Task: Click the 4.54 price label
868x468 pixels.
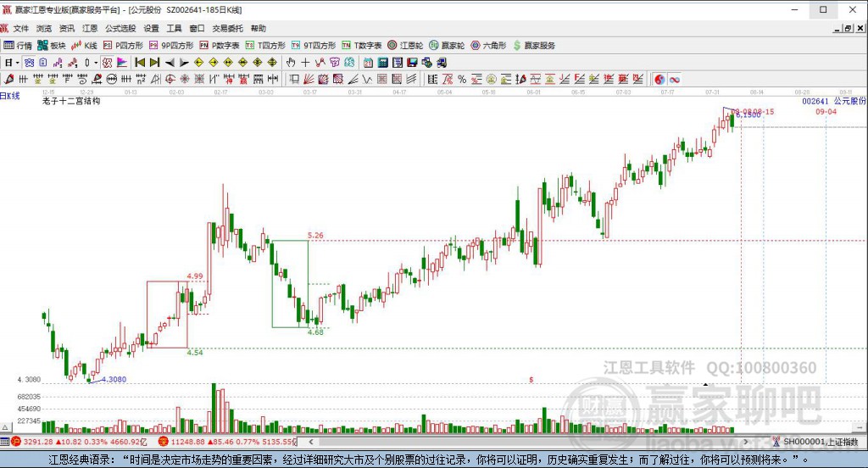Action: [195, 352]
